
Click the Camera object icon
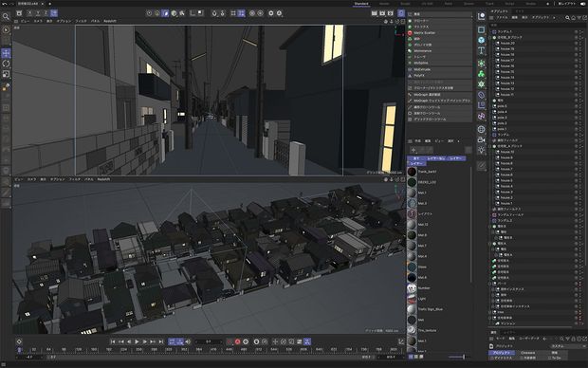coord(482,139)
